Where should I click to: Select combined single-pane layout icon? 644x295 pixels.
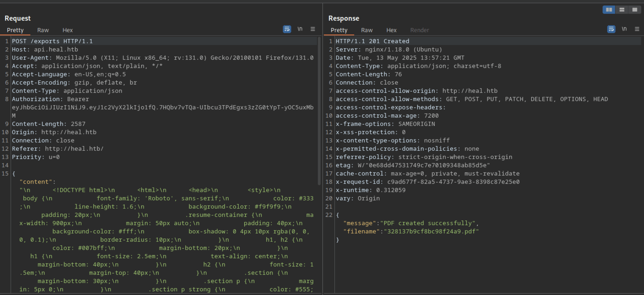[x=635, y=10]
